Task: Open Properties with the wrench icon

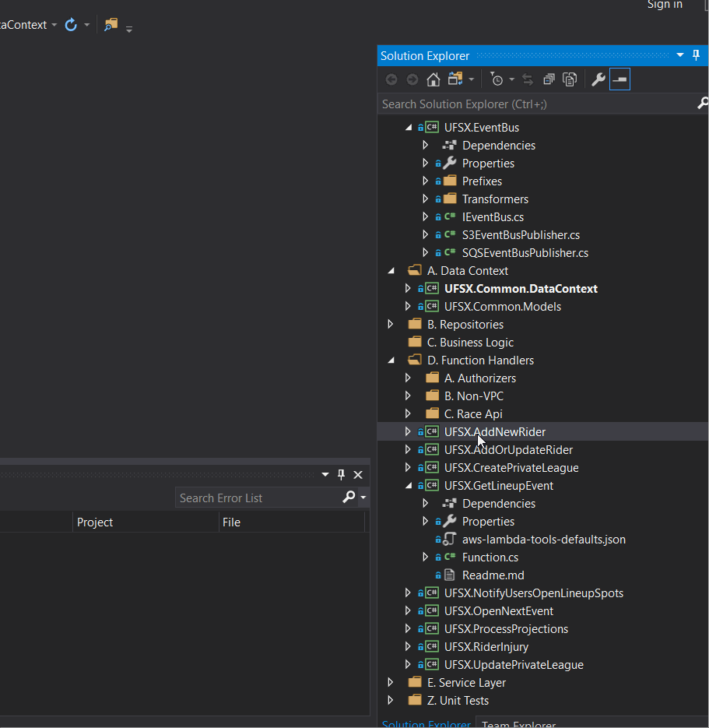Action: click(x=598, y=79)
